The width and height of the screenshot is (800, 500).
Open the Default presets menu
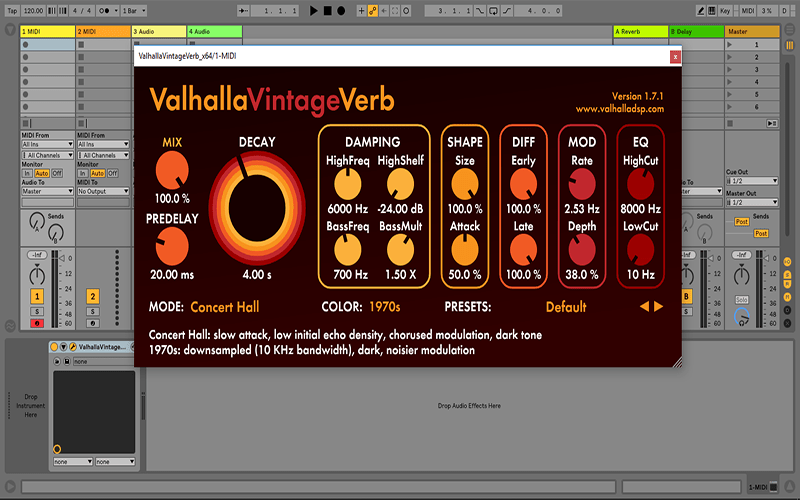click(x=566, y=307)
